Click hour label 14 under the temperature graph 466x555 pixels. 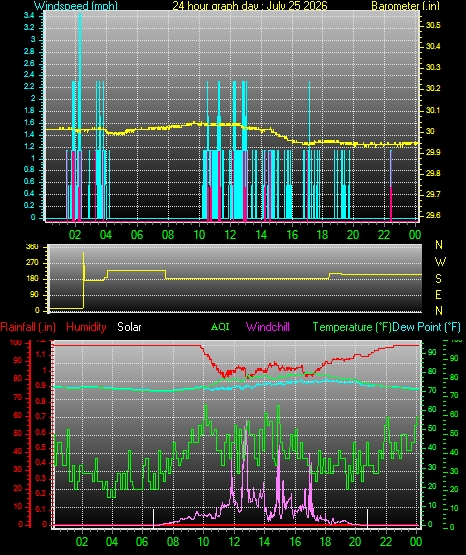coord(264,542)
